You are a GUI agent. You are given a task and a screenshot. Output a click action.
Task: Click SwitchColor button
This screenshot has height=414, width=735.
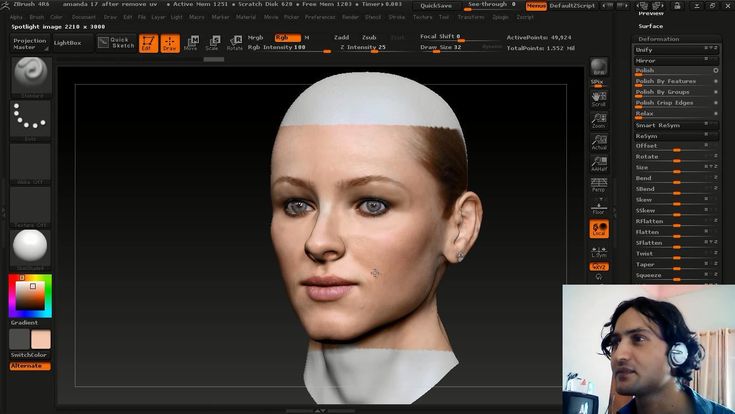tap(29, 355)
